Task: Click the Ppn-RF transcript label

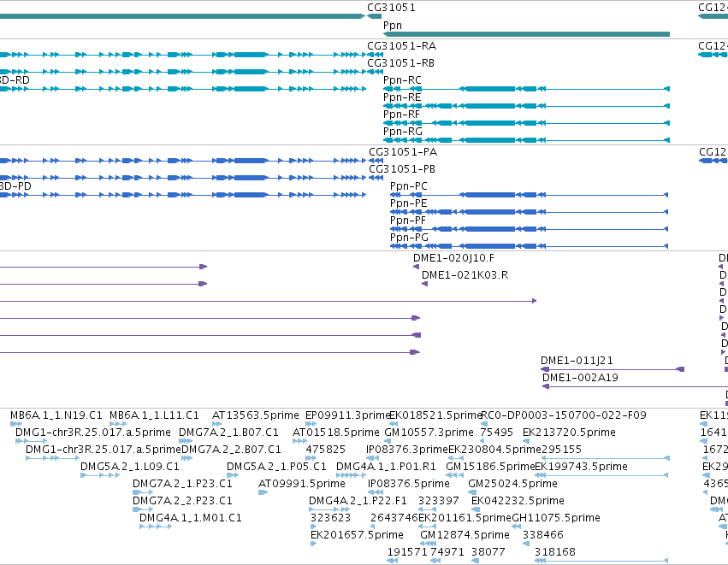Action: coord(401,115)
